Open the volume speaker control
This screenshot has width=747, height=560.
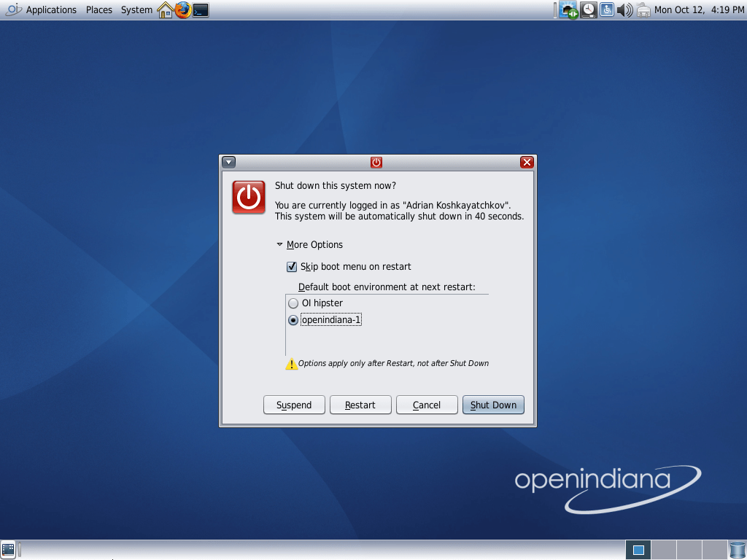(624, 10)
